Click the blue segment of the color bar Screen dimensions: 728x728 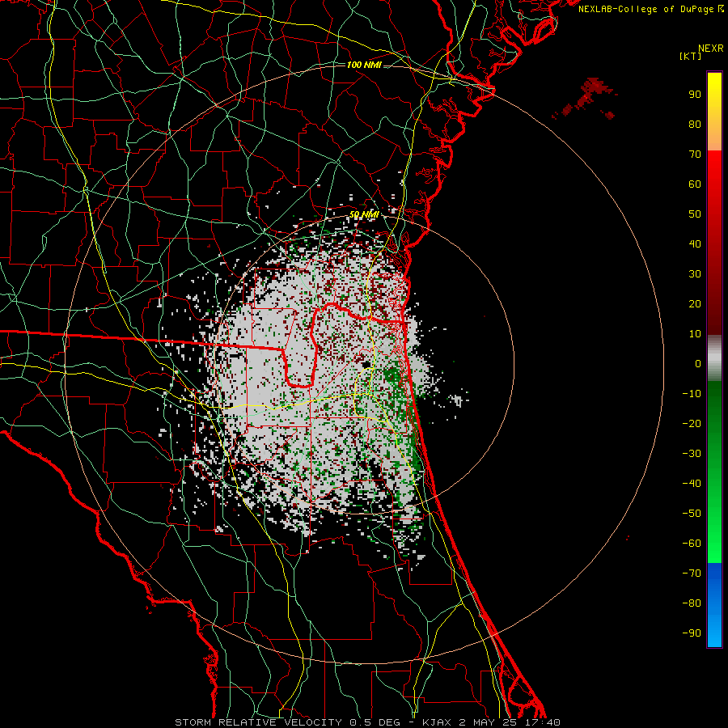[x=714, y=605]
